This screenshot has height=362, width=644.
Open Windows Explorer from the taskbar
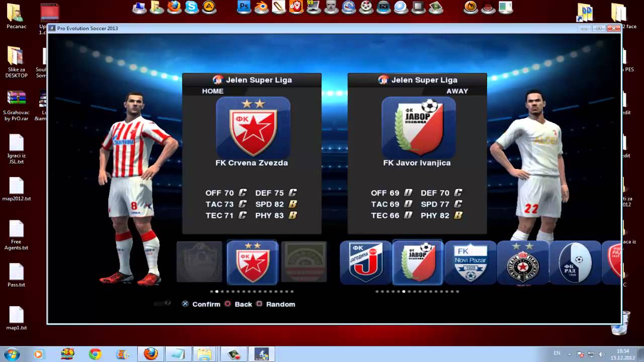point(205,354)
